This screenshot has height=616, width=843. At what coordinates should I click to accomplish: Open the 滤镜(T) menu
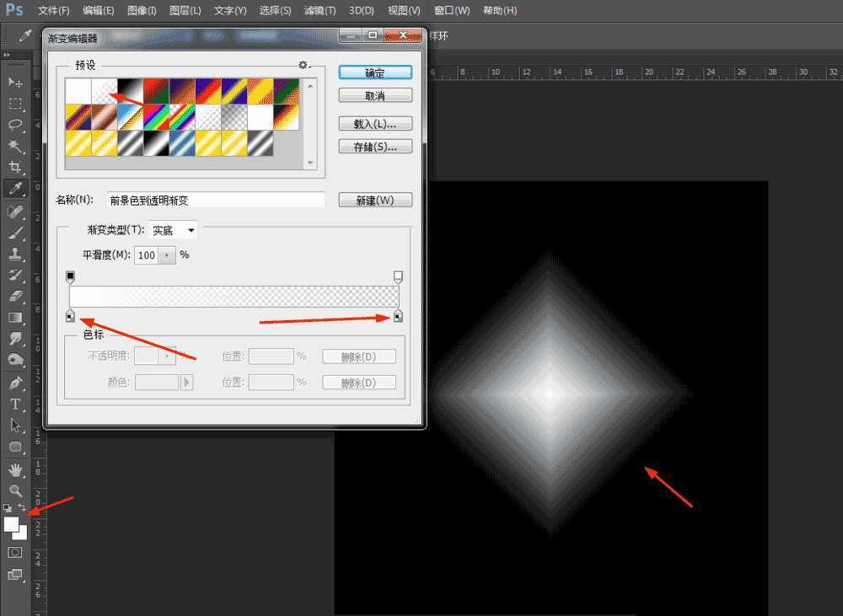tap(319, 11)
